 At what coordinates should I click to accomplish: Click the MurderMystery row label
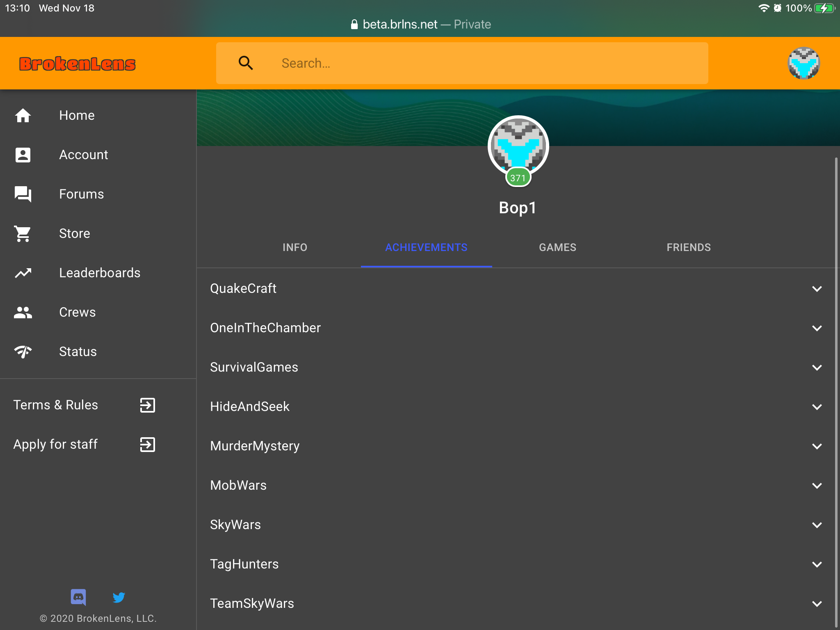255,446
